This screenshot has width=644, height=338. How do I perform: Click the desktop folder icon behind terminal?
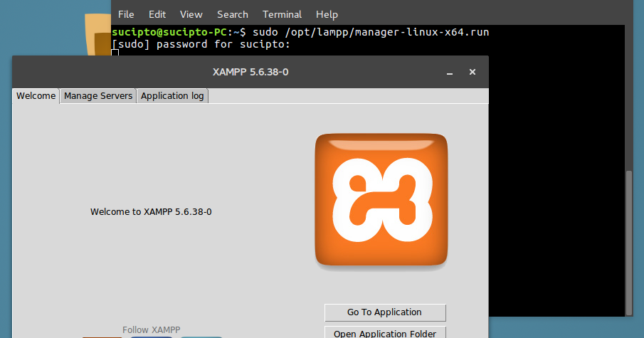[x=97, y=34]
